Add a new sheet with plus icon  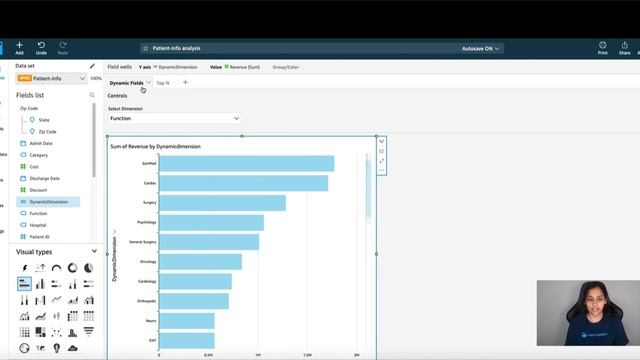pos(185,82)
